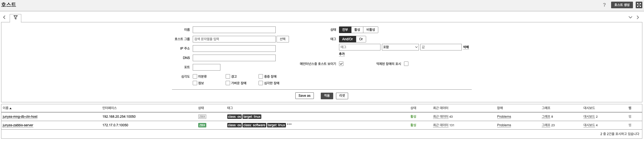Click the Save as button
This screenshot has height=150, width=644.
[x=304, y=96]
